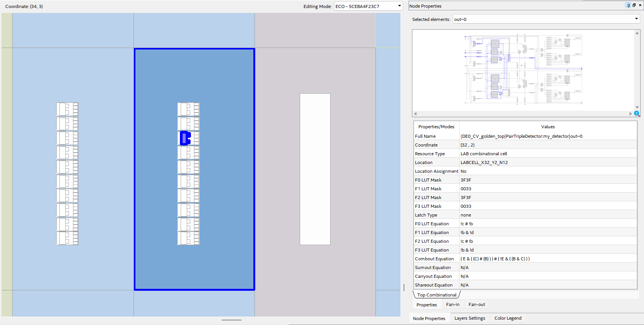Select the F3 LUT Mask value 0033
This screenshot has width=644, height=325.
click(x=548, y=206)
